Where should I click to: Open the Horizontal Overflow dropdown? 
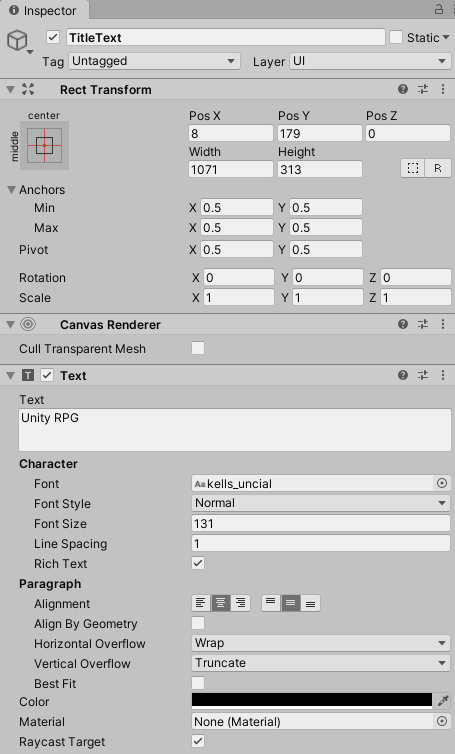click(321, 643)
